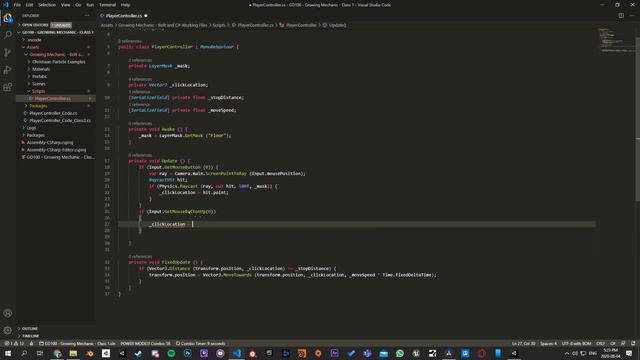640x360 pixels.
Task: Open Spotify from taskbar
Action: tap(171, 353)
